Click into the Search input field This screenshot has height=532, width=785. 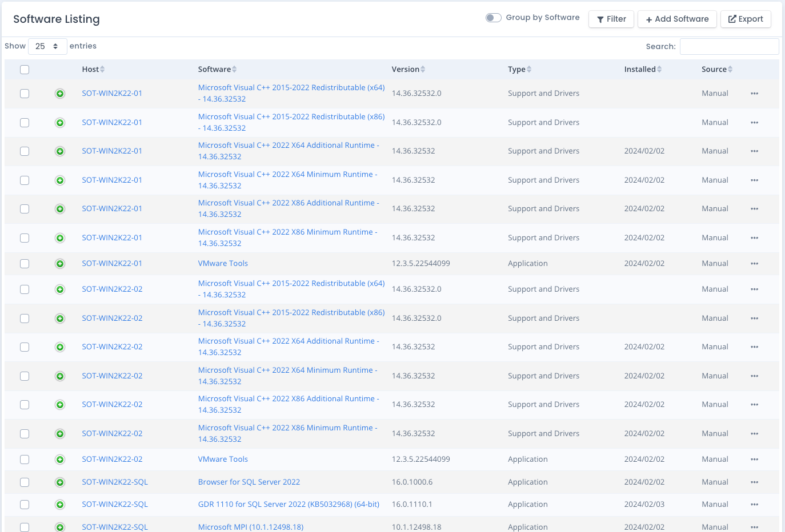(730, 46)
